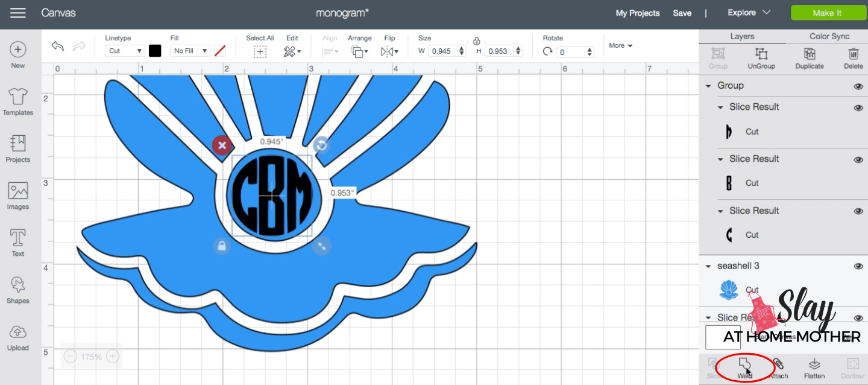Open the Templates panel
The height and width of the screenshot is (385, 868).
(18, 101)
